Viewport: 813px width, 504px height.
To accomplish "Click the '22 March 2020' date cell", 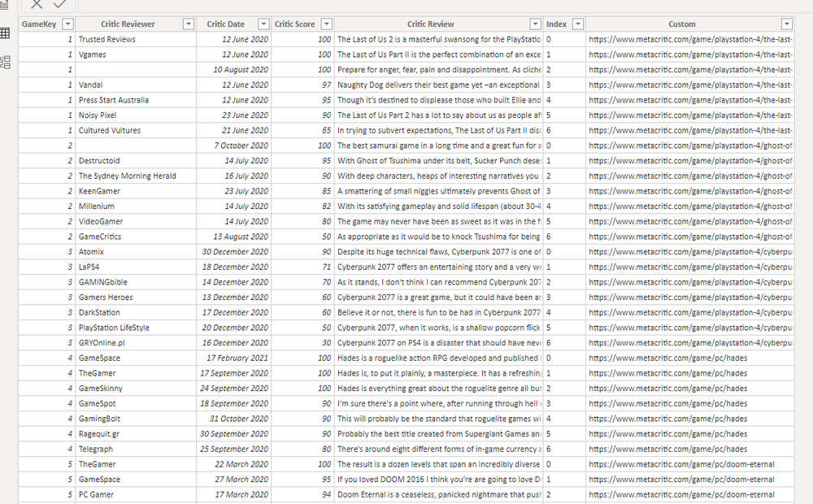I will coord(234,465).
